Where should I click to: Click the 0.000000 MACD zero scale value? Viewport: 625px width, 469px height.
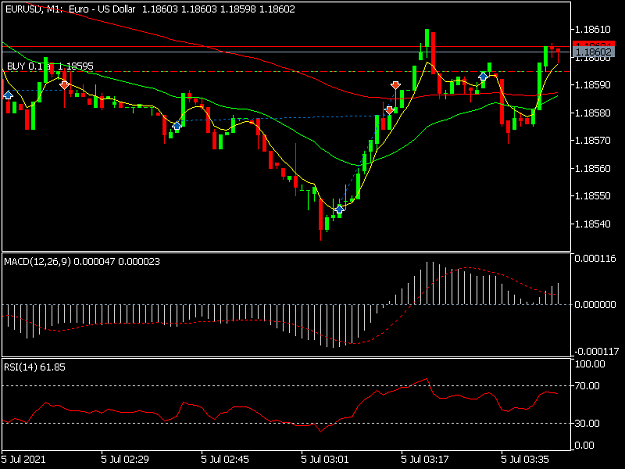(595, 304)
